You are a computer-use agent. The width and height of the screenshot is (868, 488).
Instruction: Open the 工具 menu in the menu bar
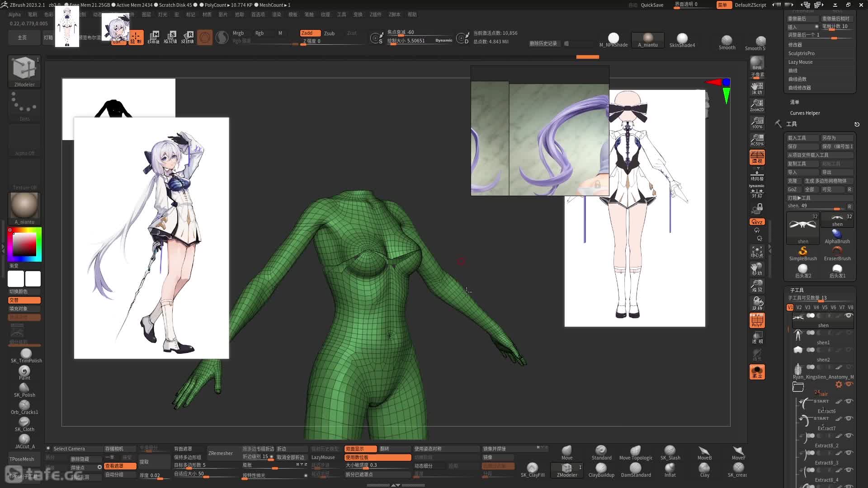coord(341,14)
